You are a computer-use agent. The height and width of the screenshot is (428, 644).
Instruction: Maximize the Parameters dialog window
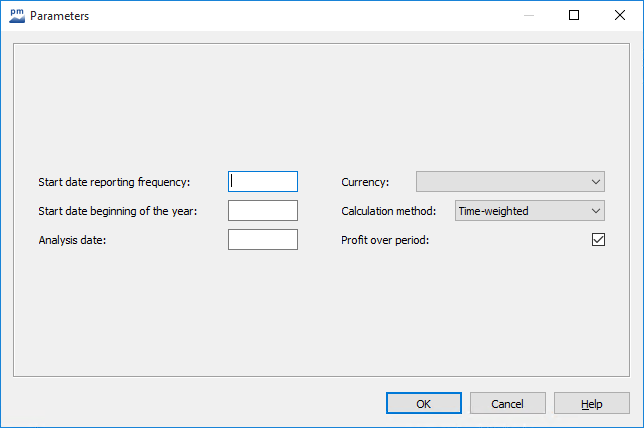click(574, 15)
